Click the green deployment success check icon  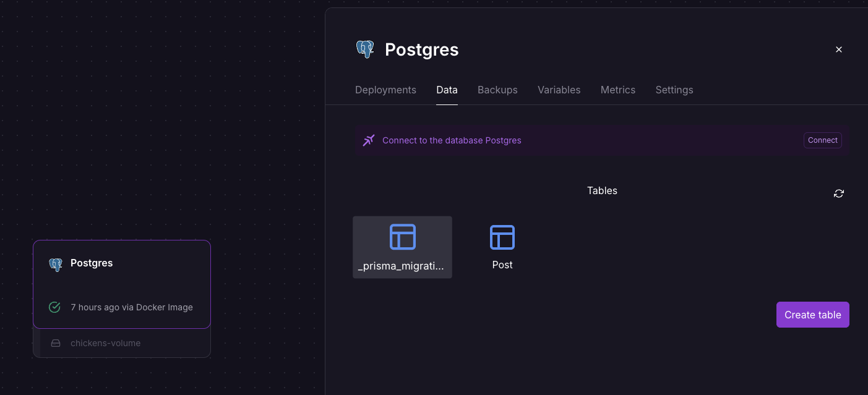54,307
